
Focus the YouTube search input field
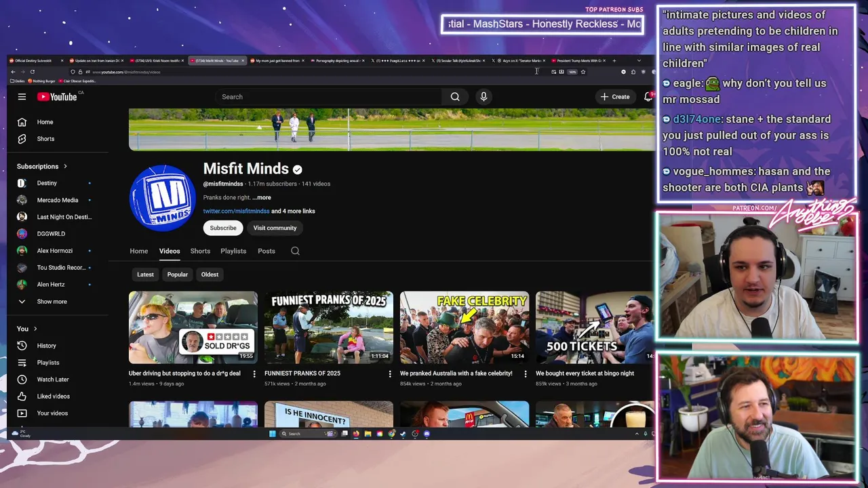coord(328,97)
